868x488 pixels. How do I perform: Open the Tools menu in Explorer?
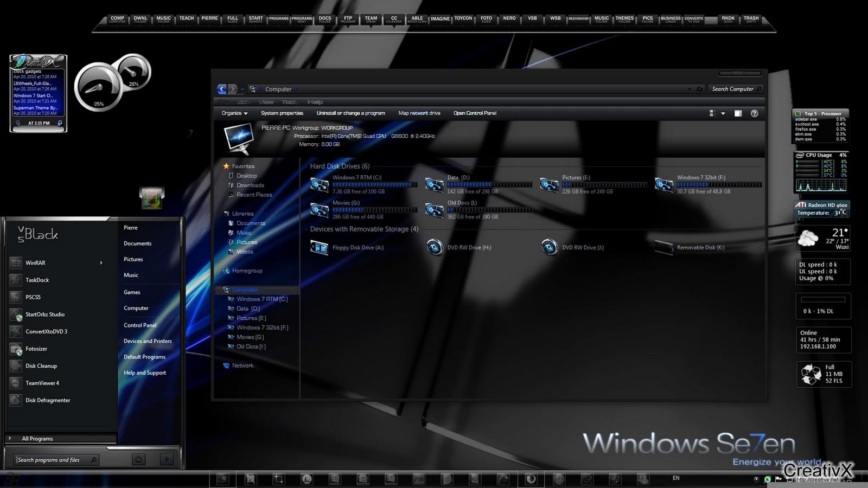[x=290, y=102]
